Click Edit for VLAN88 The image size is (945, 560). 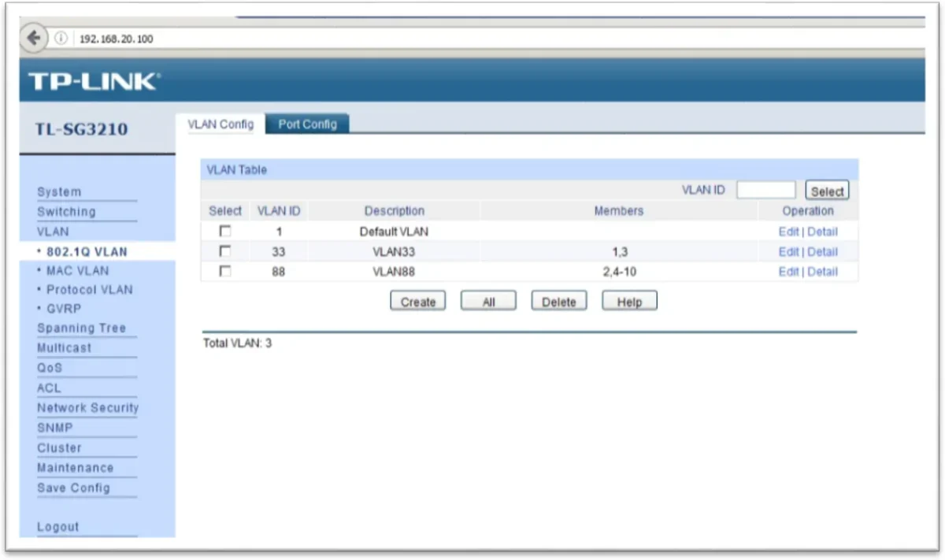click(x=788, y=272)
